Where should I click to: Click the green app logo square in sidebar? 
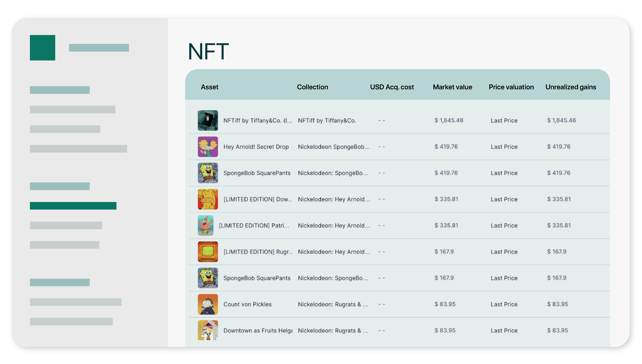pos(43,48)
